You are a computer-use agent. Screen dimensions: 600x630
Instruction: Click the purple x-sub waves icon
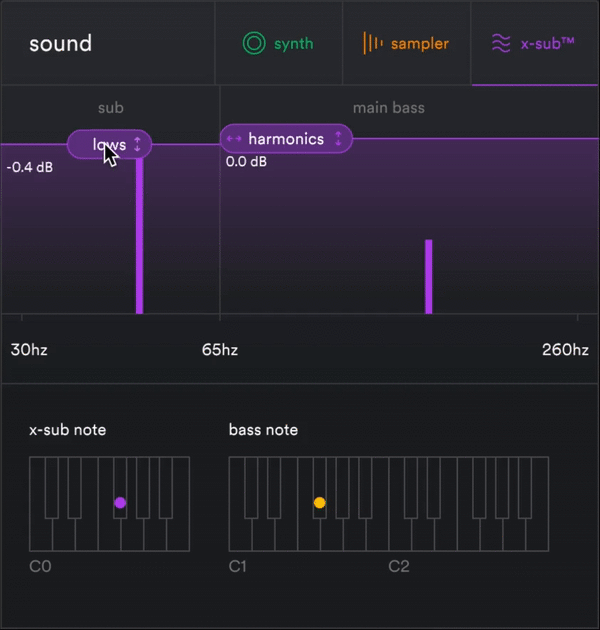pos(500,44)
